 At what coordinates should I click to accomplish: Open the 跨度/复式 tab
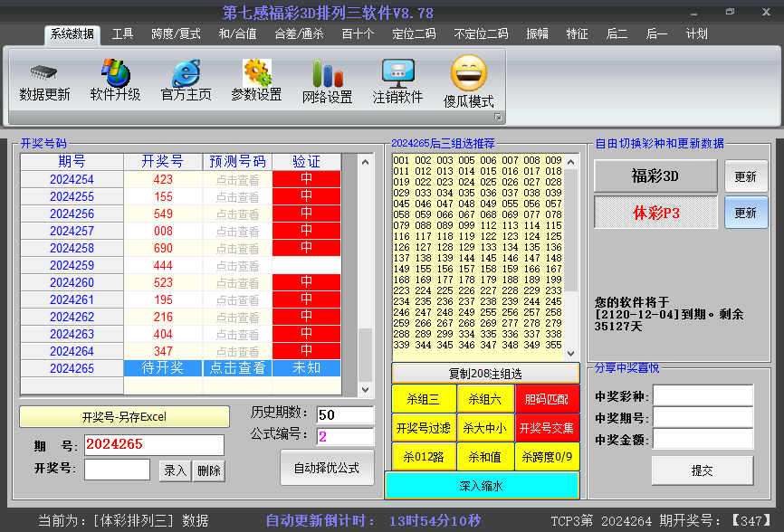(x=176, y=34)
